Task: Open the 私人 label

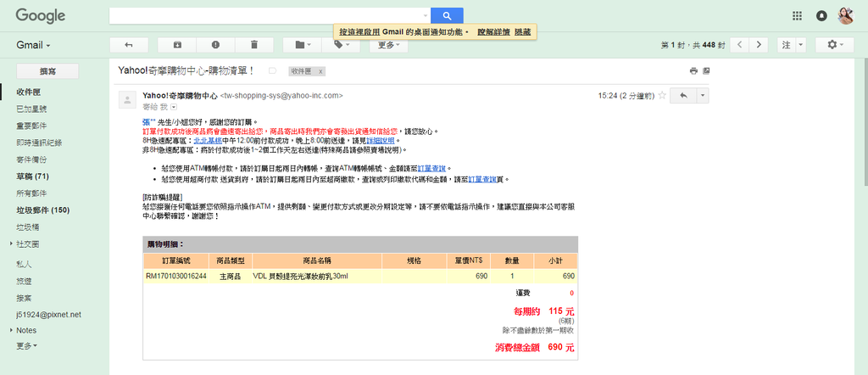Action: coord(25,264)
